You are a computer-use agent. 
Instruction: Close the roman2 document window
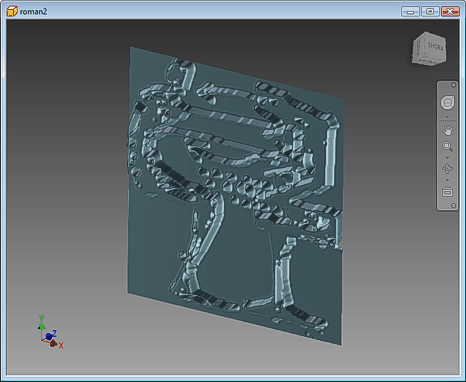click(450, 12)
